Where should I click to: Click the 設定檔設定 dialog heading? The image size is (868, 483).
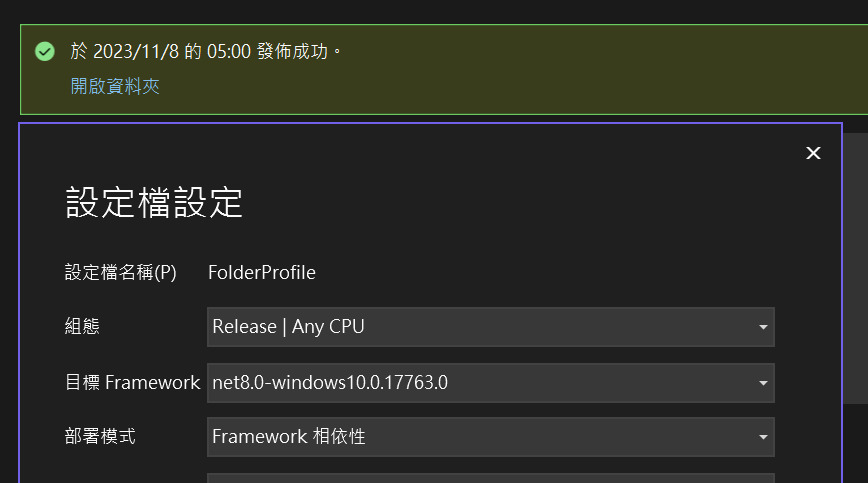[154, 202]
